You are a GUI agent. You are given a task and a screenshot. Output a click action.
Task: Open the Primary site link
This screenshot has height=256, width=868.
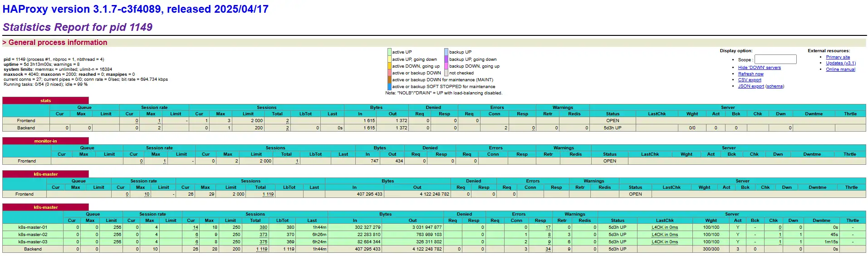pos(838,57)
